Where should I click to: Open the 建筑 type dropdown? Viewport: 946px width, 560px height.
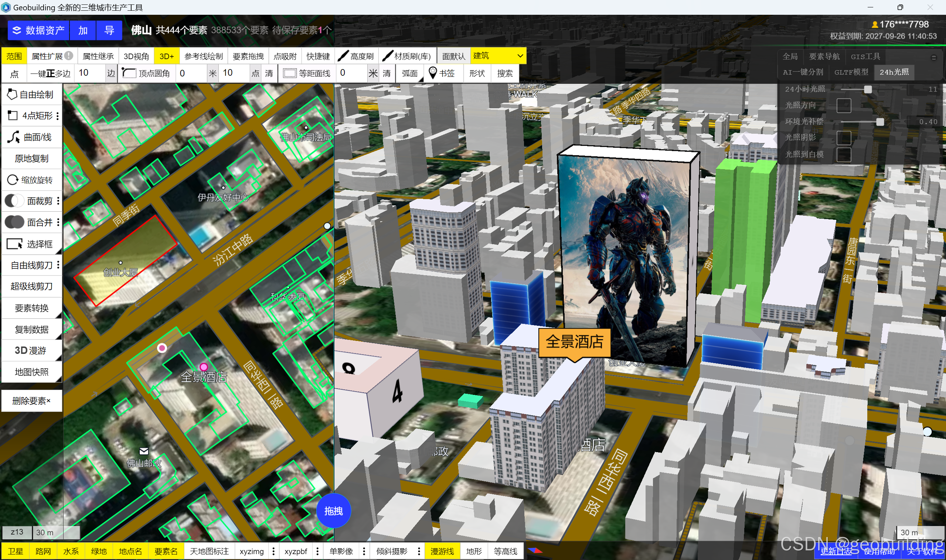tap(498, 56)
